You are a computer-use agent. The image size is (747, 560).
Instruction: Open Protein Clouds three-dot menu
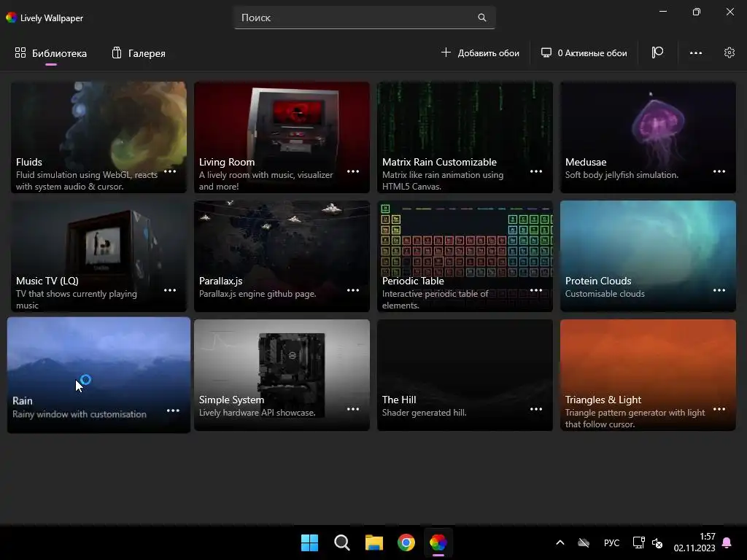point(719,290)
